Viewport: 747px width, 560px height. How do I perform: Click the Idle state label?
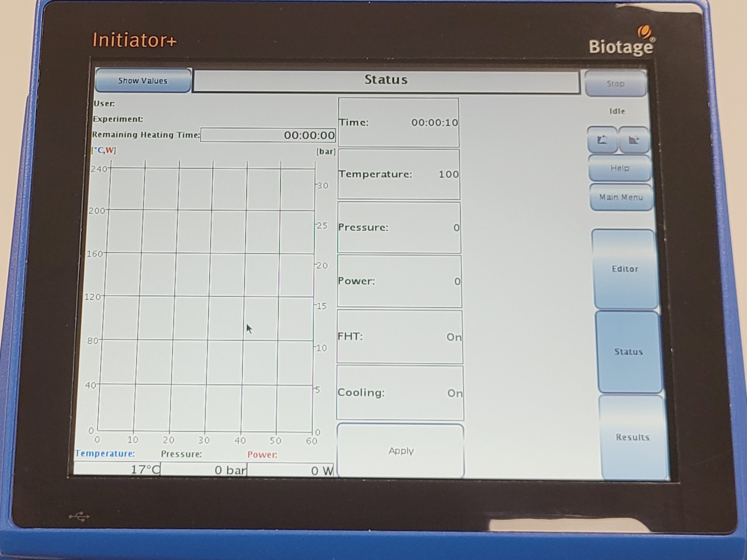point(617,111)
